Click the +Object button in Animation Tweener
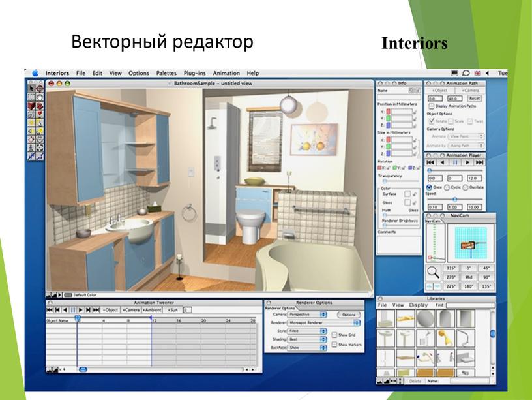 (x=110, y=310)
